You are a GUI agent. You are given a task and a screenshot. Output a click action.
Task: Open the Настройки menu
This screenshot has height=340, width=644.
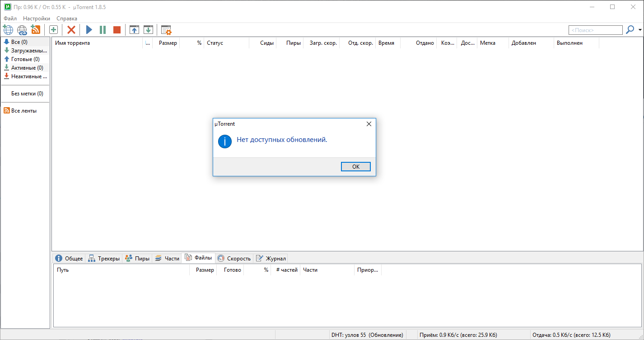(x=37, y=19)
